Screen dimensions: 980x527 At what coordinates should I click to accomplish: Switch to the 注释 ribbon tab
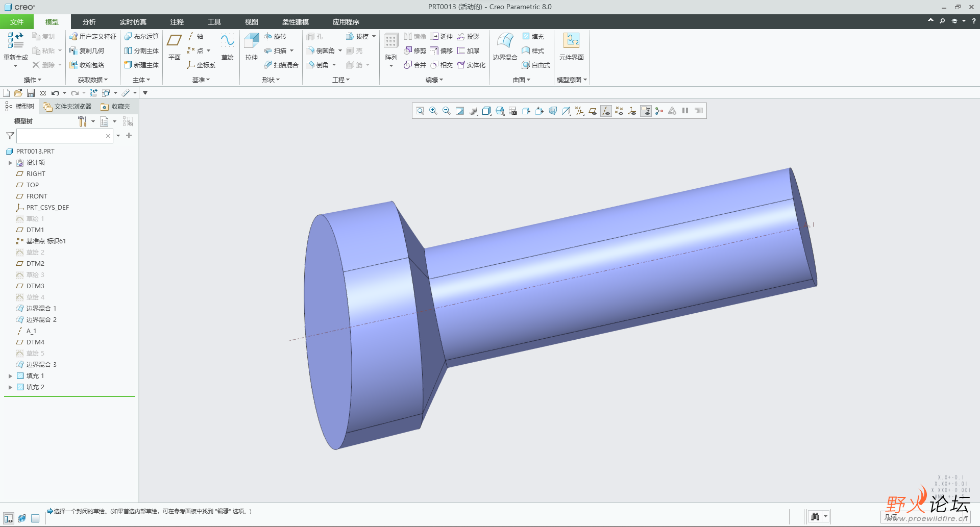[177, 22]
